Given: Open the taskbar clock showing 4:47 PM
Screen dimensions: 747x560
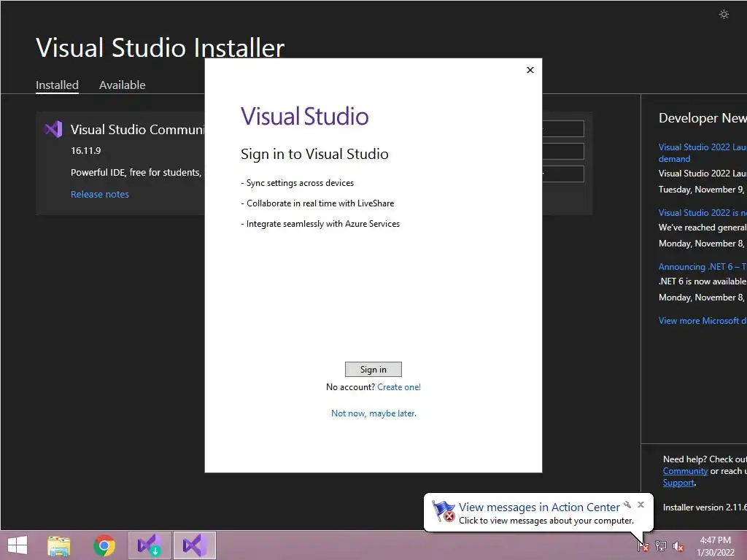Looking at the screenshot, I should tap(715, 546).
